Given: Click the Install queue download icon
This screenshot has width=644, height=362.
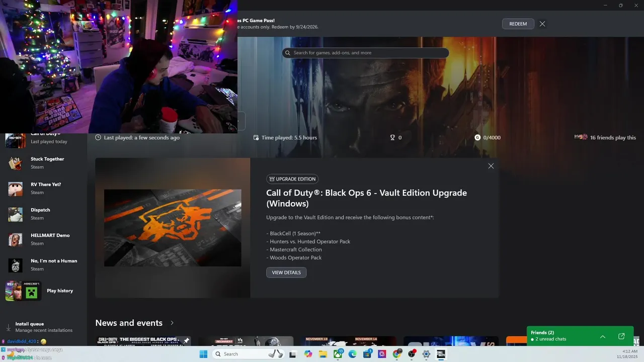Looking at the screenshot, I should pyautogui.click(x=9, y=327).
